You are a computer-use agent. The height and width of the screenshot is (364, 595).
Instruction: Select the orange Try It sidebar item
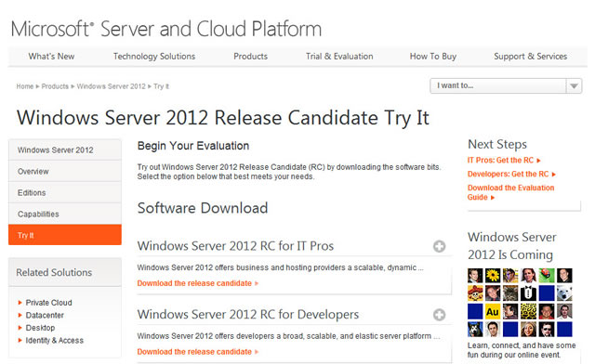(65, 235)
